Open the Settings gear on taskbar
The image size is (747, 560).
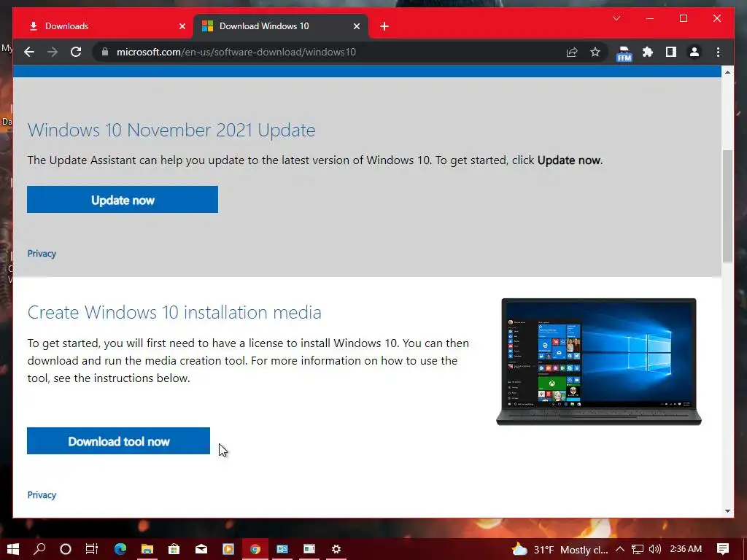[x=336, y=549]
